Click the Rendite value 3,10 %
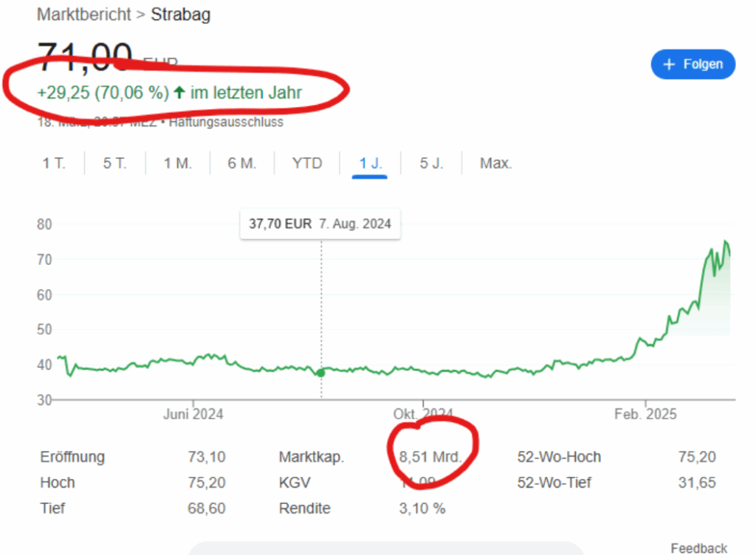This screenshot has width=756, height=555. pyautogui.click(x=422, y=509)
